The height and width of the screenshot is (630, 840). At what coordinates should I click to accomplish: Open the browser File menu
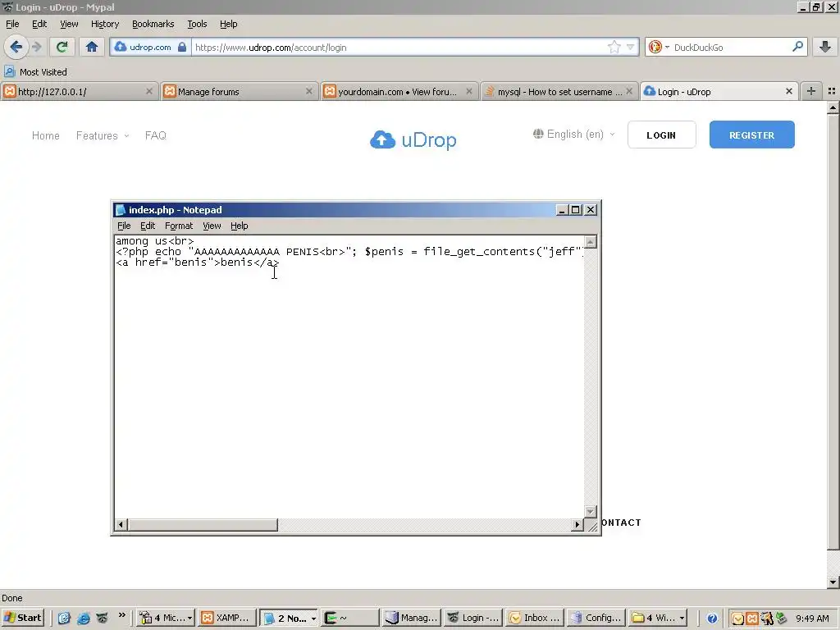pos(12,24)
